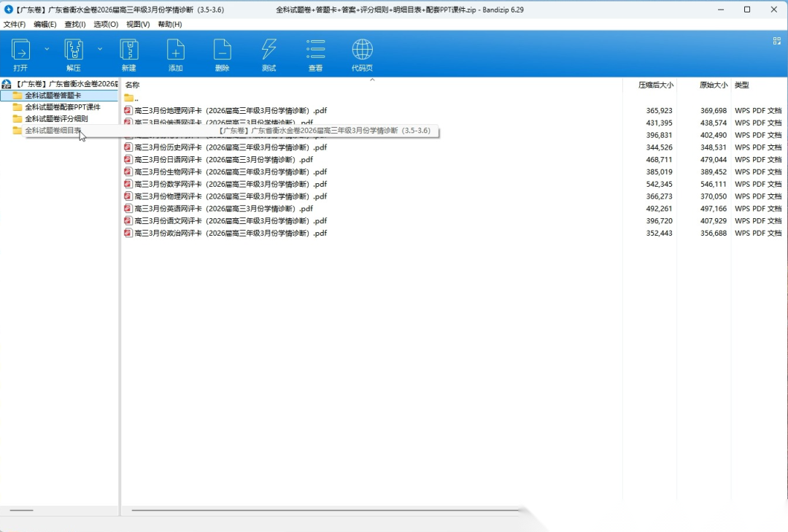The width and height of the screenshot is (788, 532).
Task: Click the 删除 (Delete) toolbar icon
Action: [x=223, y=50]
